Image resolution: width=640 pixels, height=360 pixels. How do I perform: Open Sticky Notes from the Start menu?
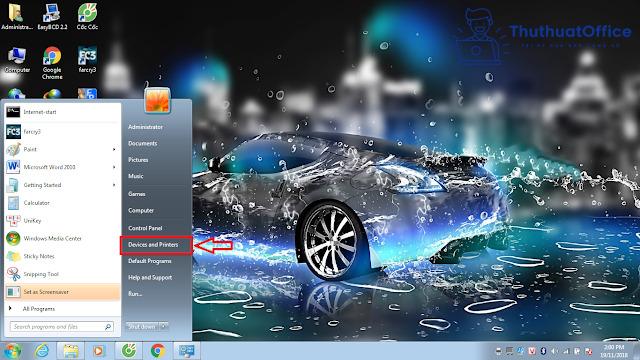click(62, 256)
